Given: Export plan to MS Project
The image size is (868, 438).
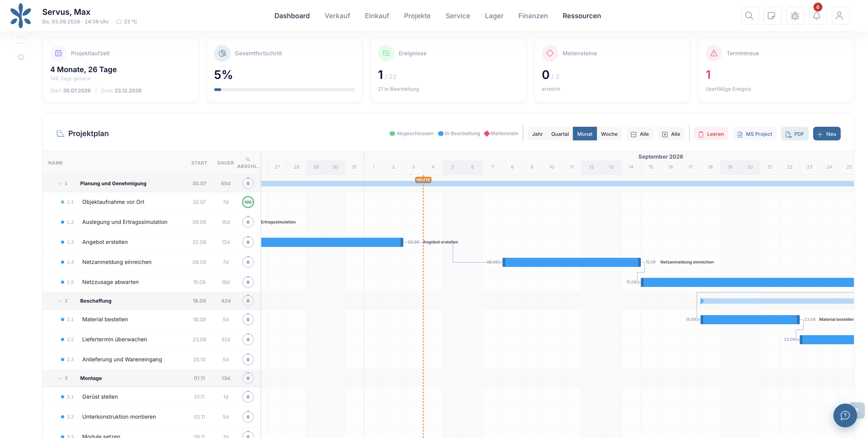Looking at the screenshot, I should tap(754, 134).
